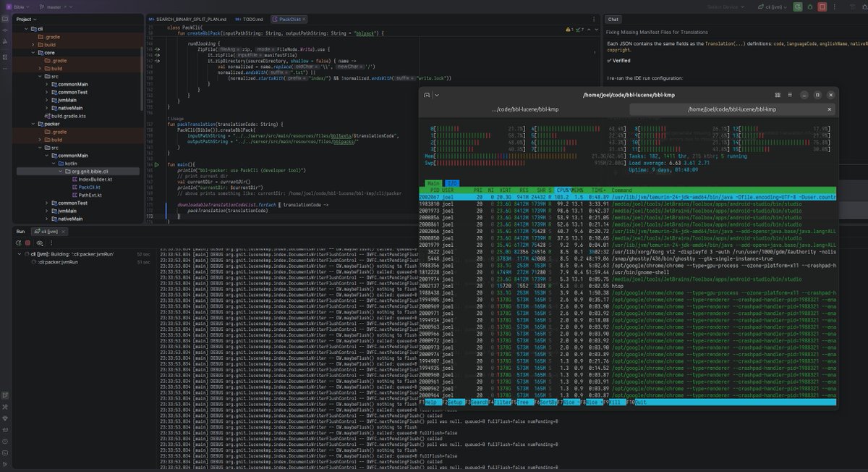Click the terminal tab overview grid icon

[777, 95]
